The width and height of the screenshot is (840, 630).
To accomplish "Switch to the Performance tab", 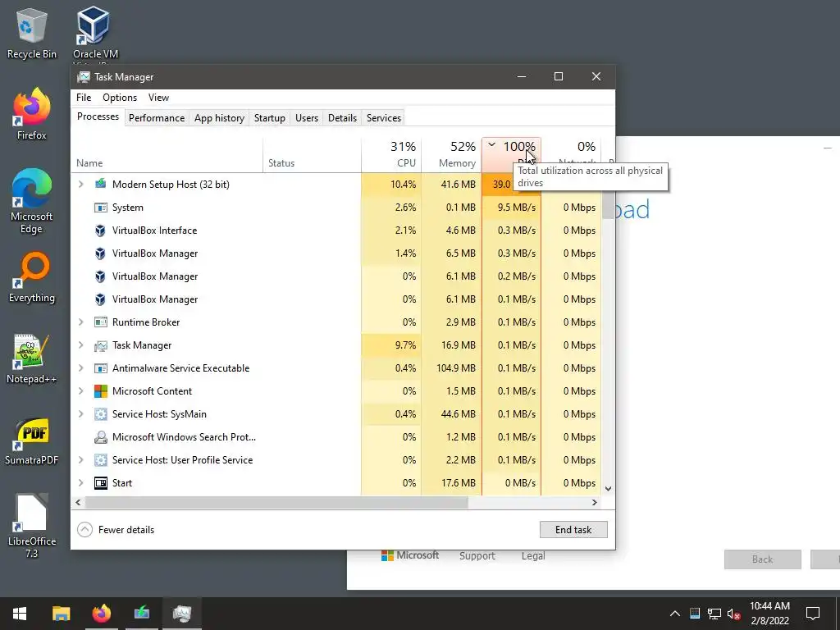I will coord(157,118).
